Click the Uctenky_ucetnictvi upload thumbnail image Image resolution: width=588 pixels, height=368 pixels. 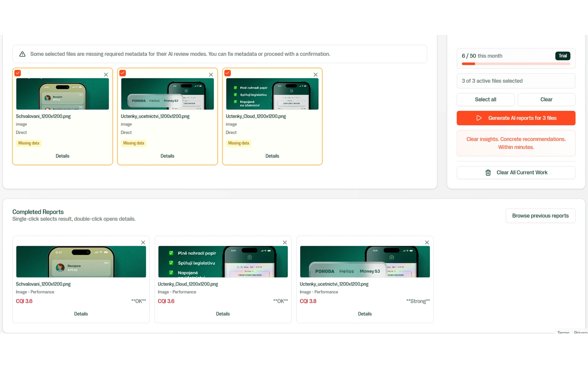[x=167, y=94]
